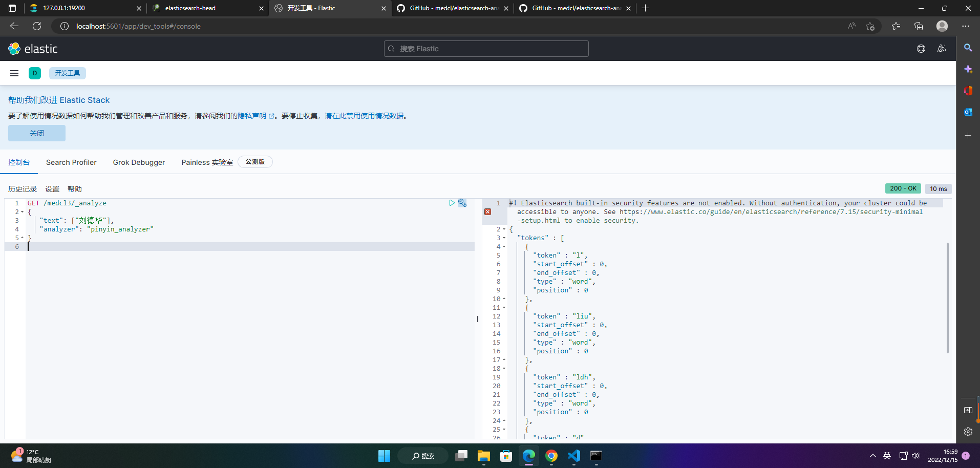This screenshot has width=980, height=468.
Task: Open Chrome from the taskbar
Action: (x=551, y=456)
